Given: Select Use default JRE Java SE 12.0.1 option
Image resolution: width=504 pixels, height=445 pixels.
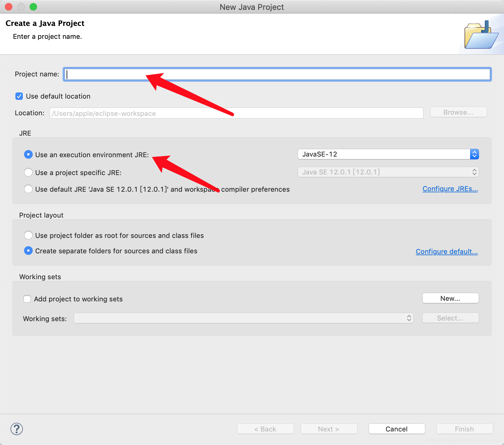Looking at the screenshot, I should click(28, 189).
